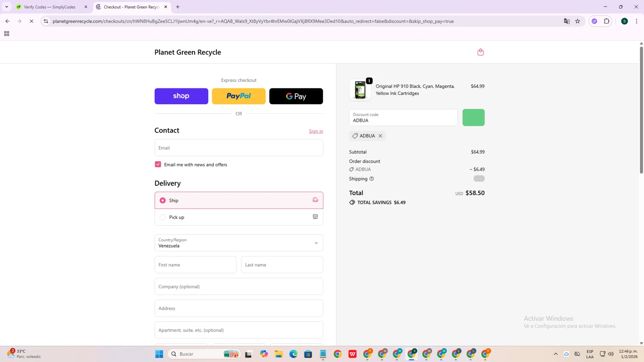Open Microsoft Store from taskbar
The height and width of the screenshot is (362, 644).
click(308, 354)
